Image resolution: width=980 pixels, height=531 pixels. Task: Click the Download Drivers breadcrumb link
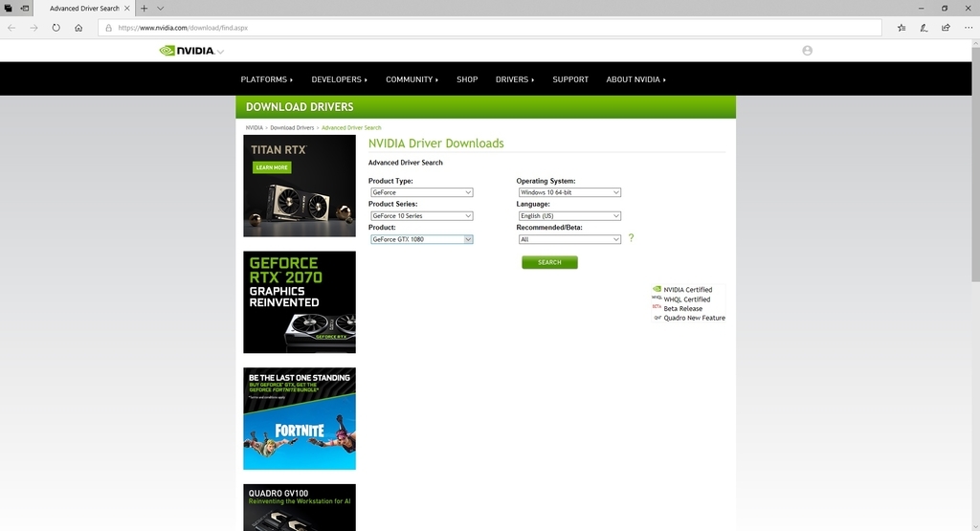point(292,127)
